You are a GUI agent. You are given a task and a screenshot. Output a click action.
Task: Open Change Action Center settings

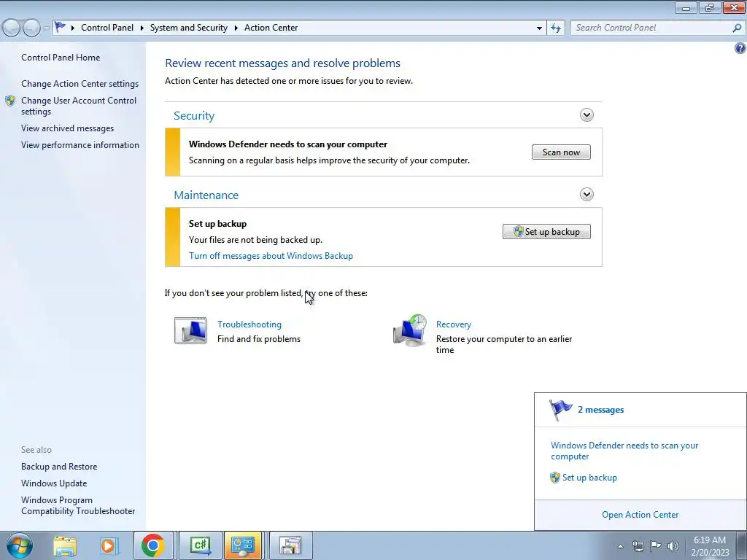pos(80,84)
